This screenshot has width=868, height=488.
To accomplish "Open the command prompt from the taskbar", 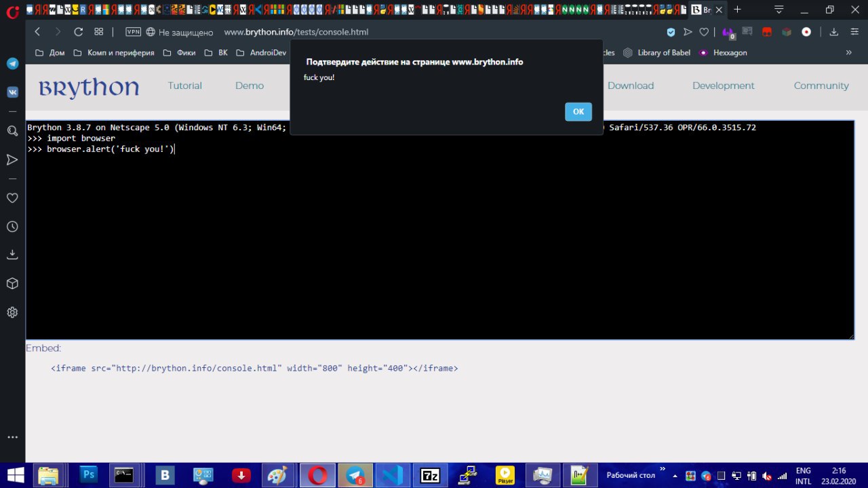I will (x=124, y=475).
